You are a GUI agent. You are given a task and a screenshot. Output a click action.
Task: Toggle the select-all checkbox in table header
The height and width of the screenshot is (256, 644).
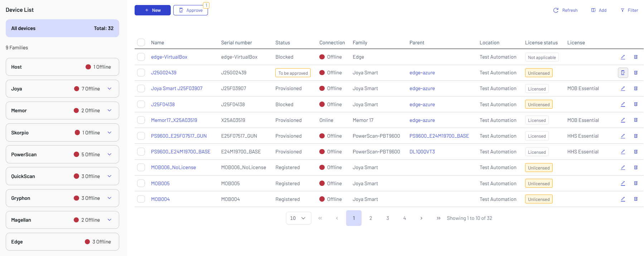click(141, 43)
